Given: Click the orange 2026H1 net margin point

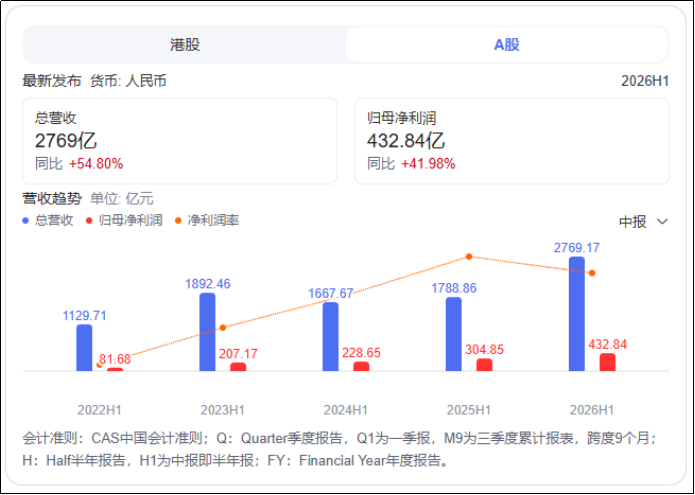Looking at the screenshot, I should [592, 273].
